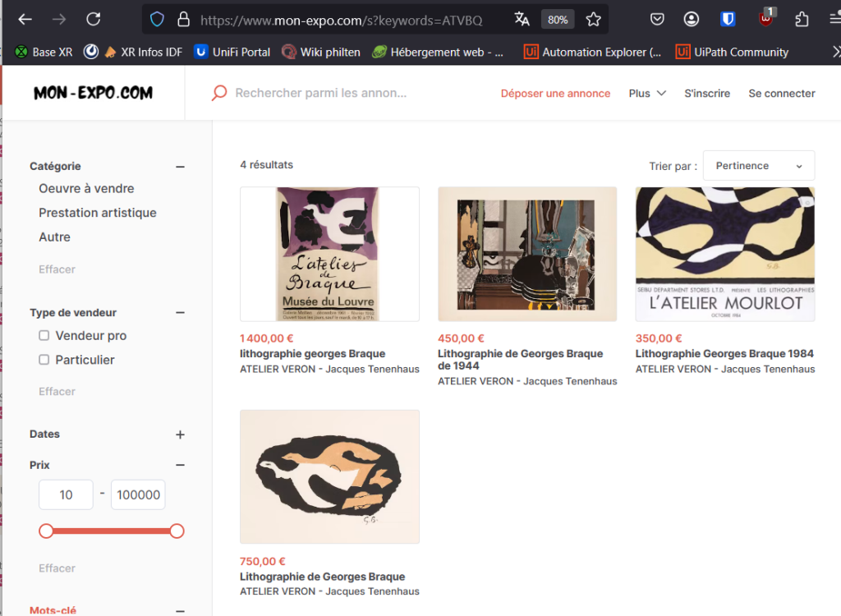Viewport: 841px width, 616px height.
Task: Filter by Oeuvre à vendre category
Action: click(86, 188)
